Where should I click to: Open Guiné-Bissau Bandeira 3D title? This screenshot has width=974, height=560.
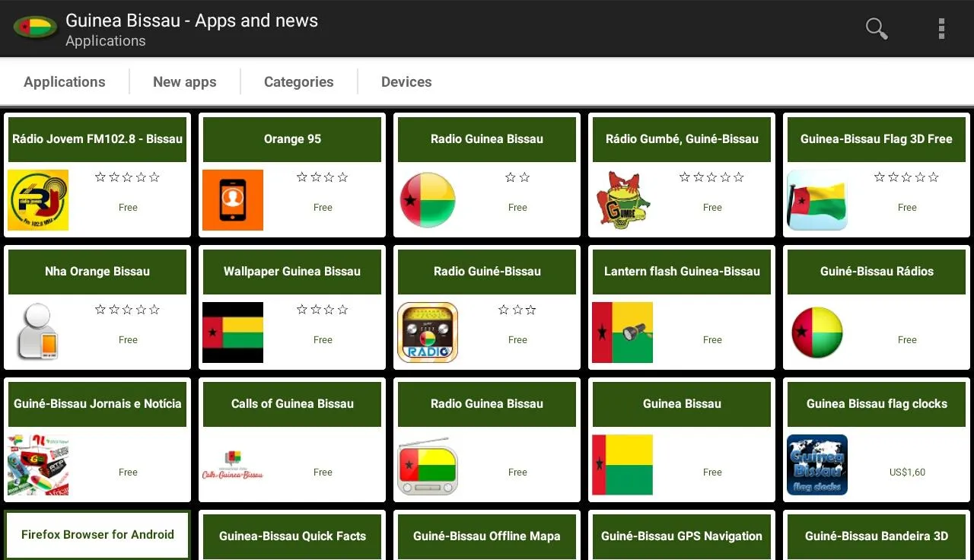click(x=877, y=536)
